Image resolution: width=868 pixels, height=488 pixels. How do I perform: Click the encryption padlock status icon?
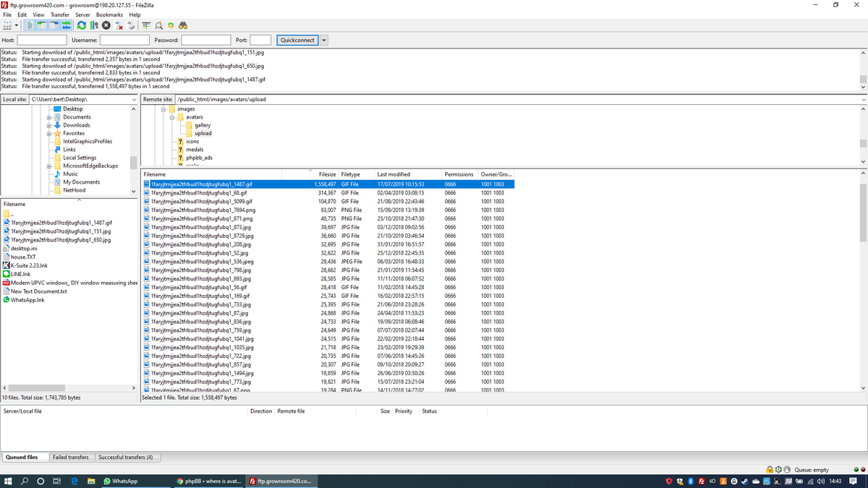[x=771, y=469]
